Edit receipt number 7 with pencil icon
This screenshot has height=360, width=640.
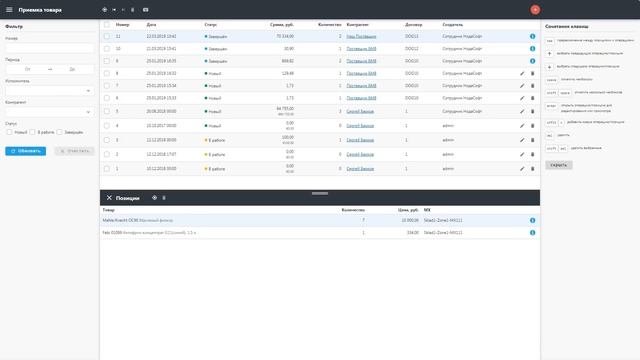tap(522, 86)
